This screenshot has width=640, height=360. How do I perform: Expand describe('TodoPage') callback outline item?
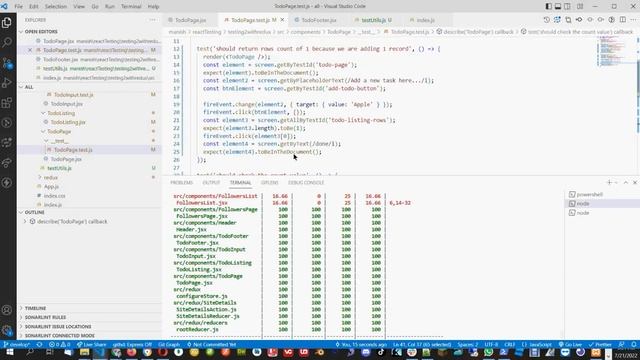point(25,222)
